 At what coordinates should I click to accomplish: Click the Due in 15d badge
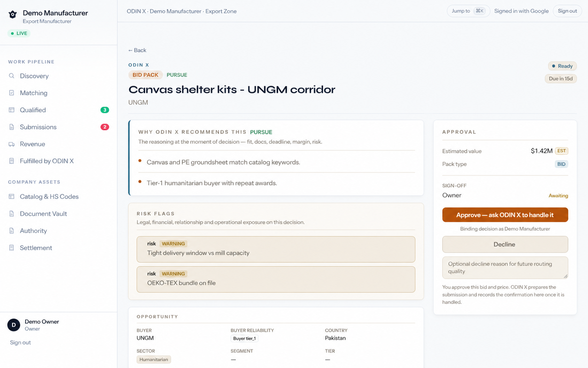click(561, 79)
